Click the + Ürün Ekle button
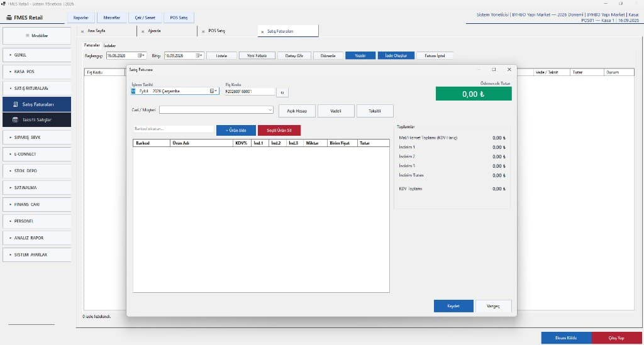The image size is (644, 345). pos(236,130)
